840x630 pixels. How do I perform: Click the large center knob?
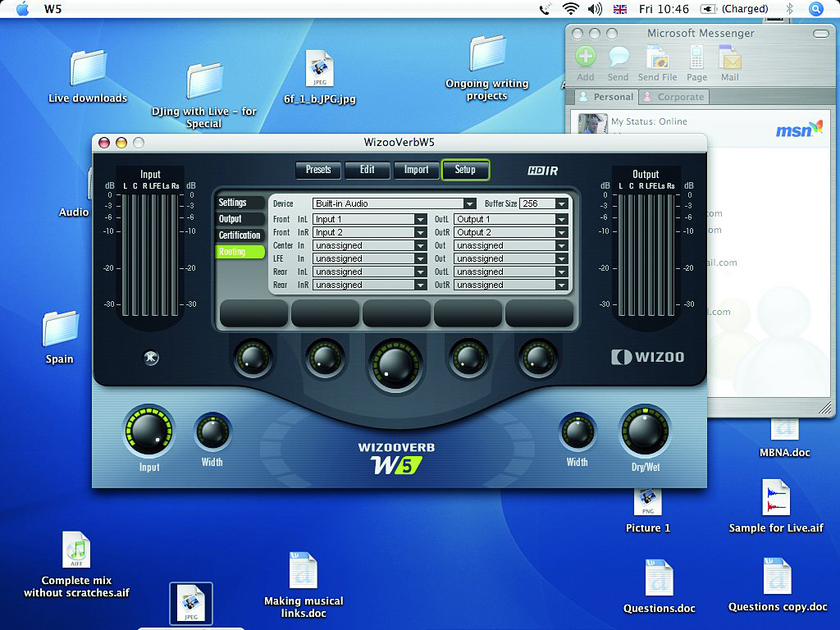395,364
